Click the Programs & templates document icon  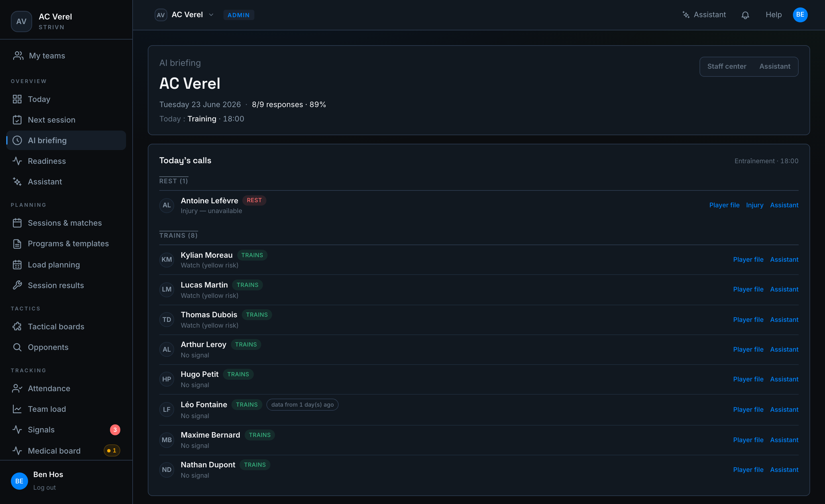pyautogui.click(x=17, y=244)
